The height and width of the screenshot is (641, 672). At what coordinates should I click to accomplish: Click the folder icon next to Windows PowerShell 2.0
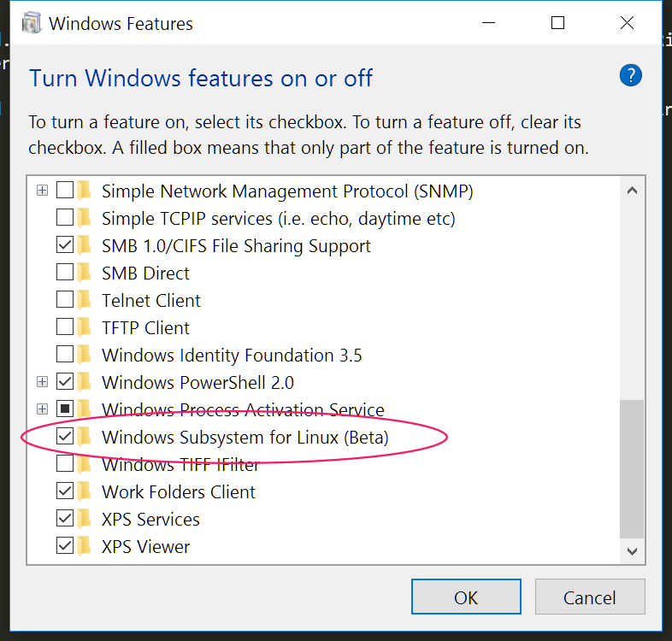point(85,382)
